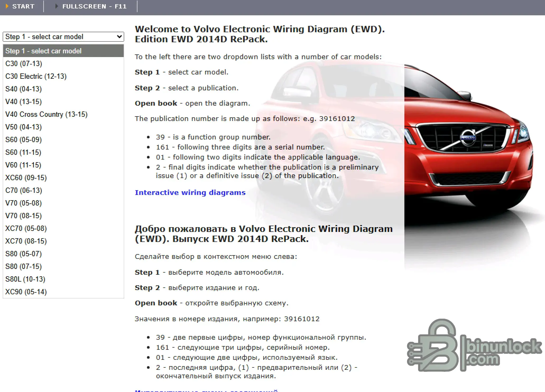
Task: Choose S80 (07-15) option
Action: (63, 266)
